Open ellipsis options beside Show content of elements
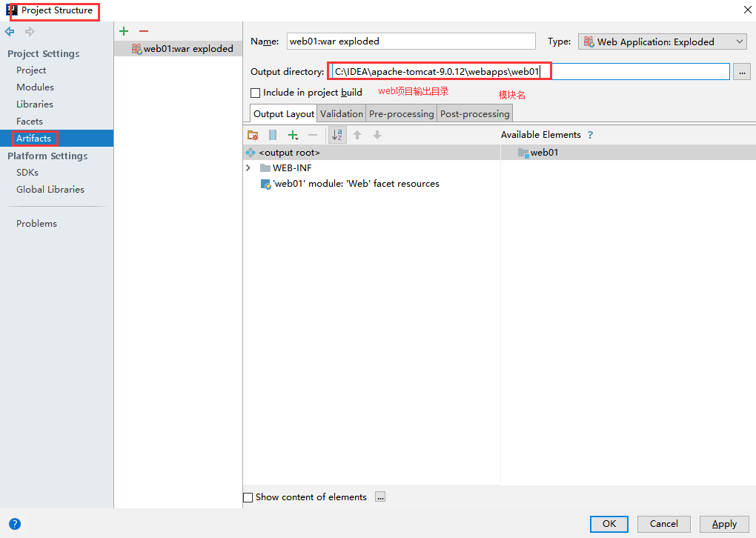Image resolution: width=756 pixels, height=538 pixels. pyautogui.click(x=380, y=497)
